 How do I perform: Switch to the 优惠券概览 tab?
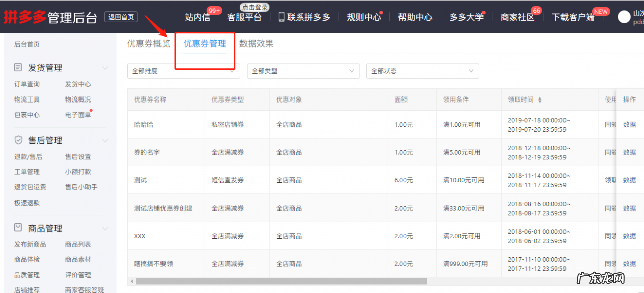coord(148,44)
